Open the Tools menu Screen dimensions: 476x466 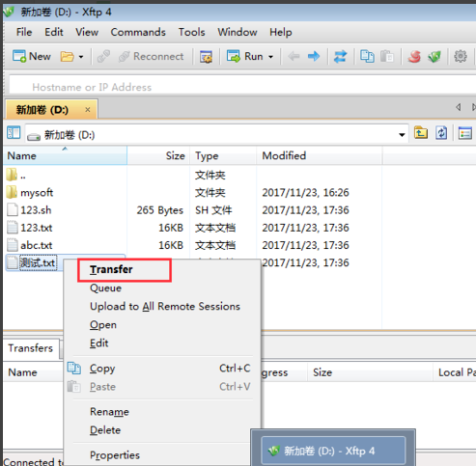192,32
